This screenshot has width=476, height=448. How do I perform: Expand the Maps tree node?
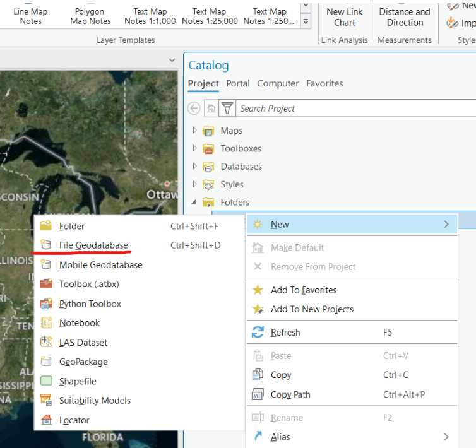pos(194,131)
